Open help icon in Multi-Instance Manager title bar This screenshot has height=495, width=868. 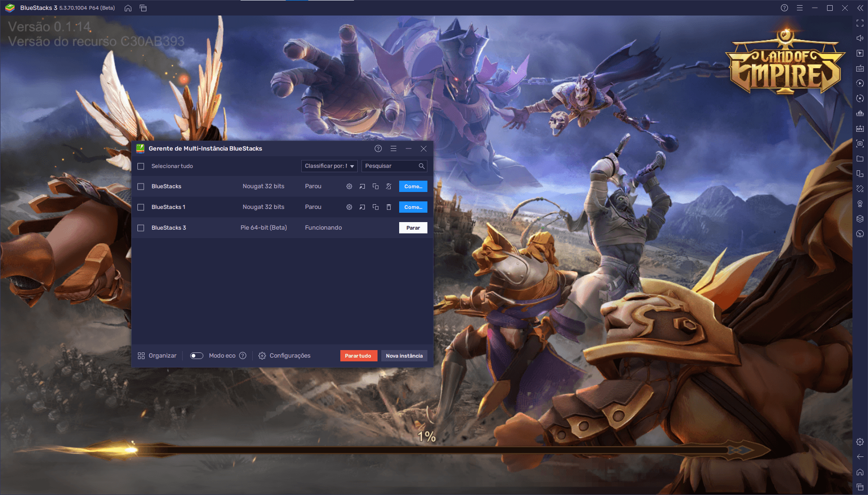pos(378,149)
